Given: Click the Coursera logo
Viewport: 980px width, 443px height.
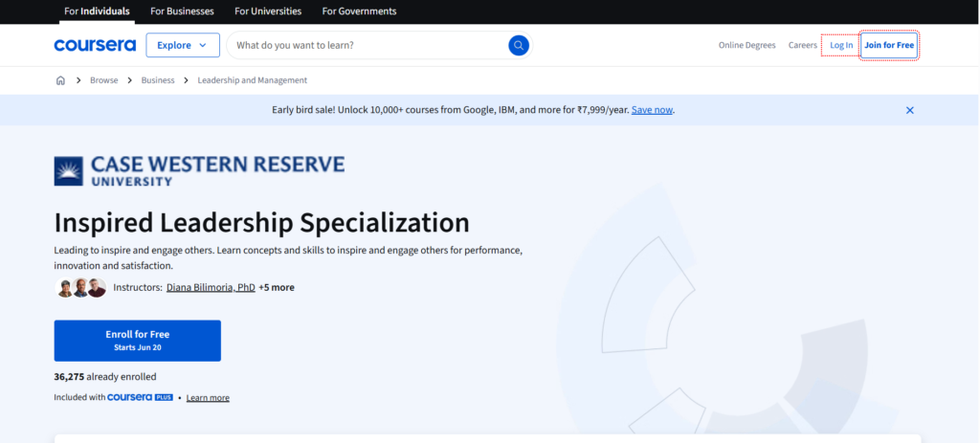Looking at the screenshot, I should (x=95, y=46).
